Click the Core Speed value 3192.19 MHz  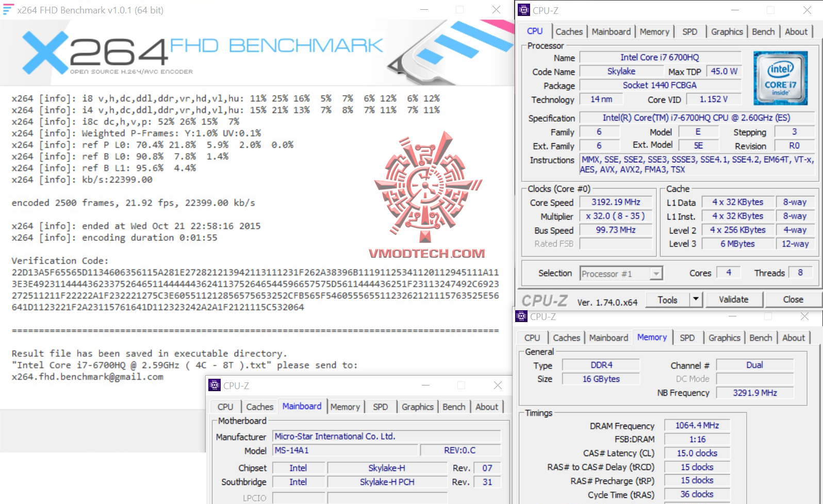616,203
